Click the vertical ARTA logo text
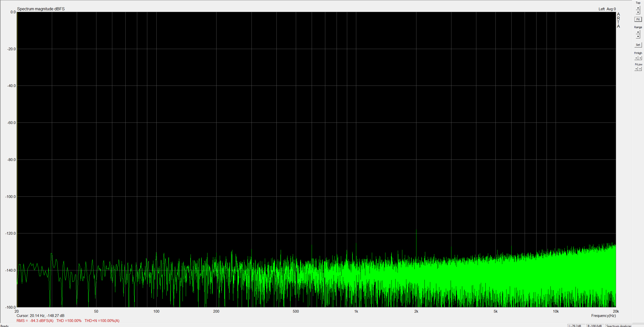 [x=618, y=20]
